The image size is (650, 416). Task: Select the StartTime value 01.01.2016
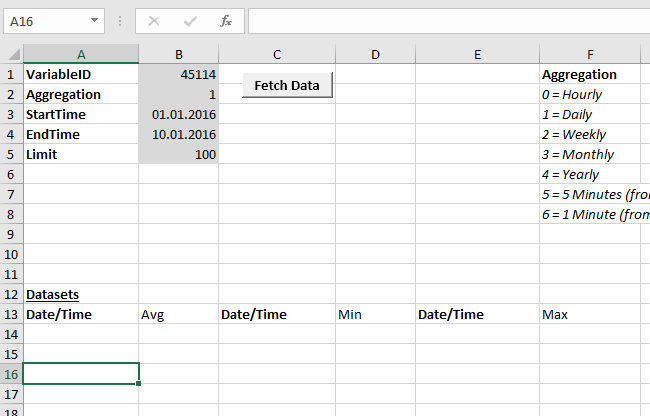pyautogui.click(x=178, y=114)
